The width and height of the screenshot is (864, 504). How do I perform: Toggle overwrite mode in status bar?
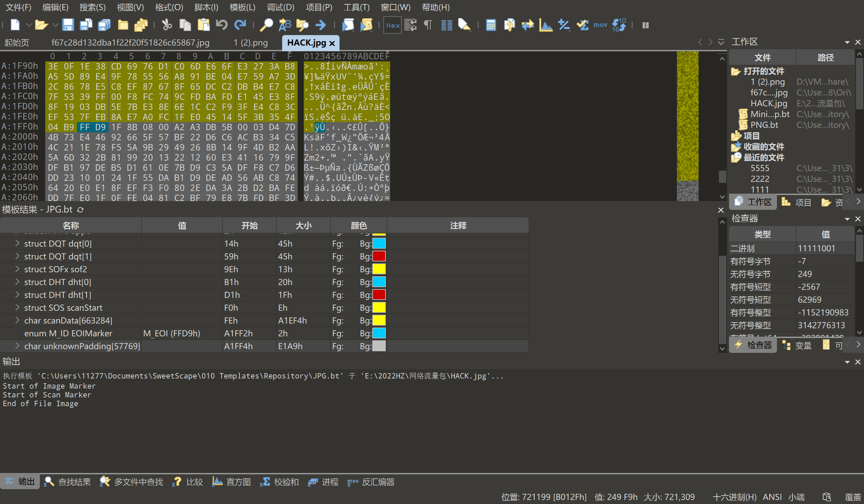tap(853, 497)
